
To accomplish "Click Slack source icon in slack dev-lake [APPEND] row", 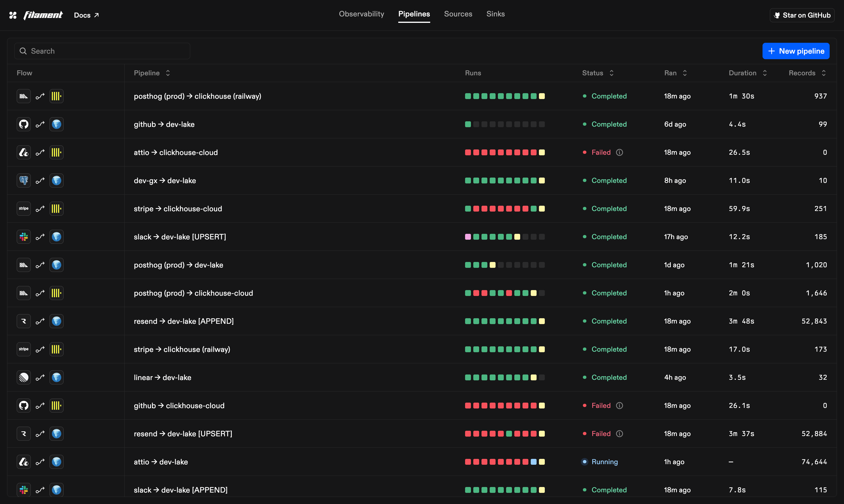I will pos(24,490).
